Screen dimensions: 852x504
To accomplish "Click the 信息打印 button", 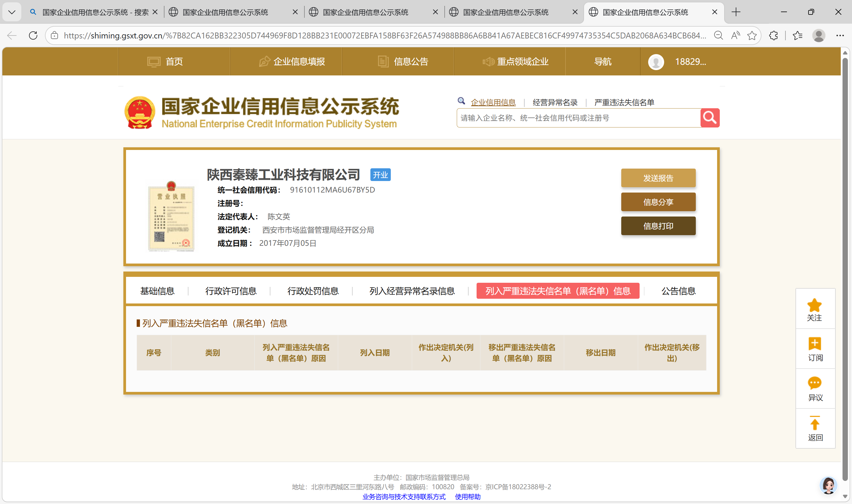I will 658,226.
